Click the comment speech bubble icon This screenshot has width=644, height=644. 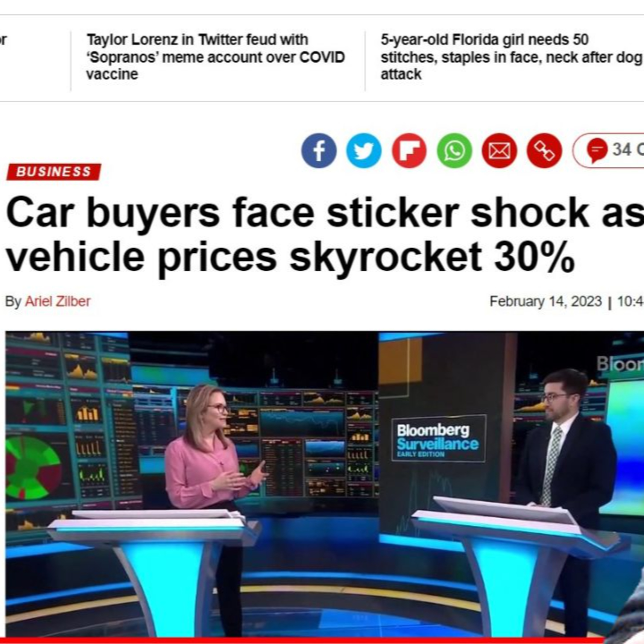597,150
